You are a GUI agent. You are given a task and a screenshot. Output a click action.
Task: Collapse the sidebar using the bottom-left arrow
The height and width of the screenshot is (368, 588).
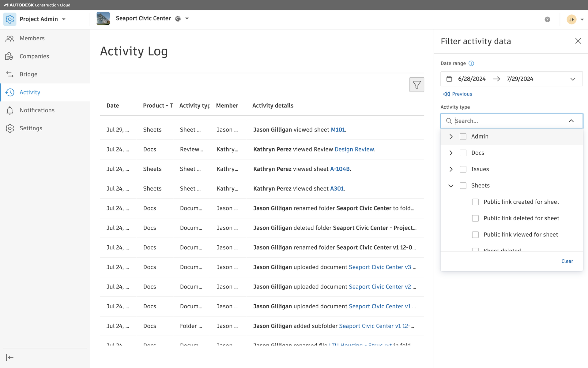[x=10, y=357]
